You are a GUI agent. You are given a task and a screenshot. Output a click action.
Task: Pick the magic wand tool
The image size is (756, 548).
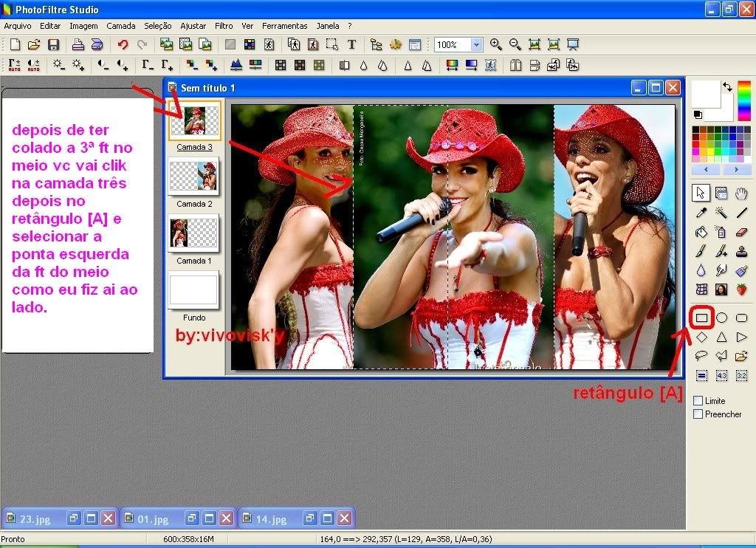[x=722, y=213]
